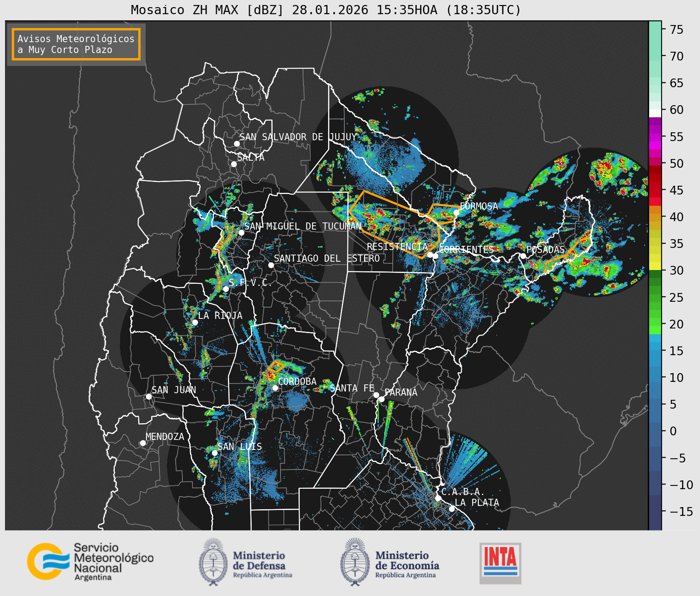Image resolution: width=700 pixels, height=596 pixels.
Task: Click the 30 dBZ yellow color on scale
Action: [x=655, y=266]
